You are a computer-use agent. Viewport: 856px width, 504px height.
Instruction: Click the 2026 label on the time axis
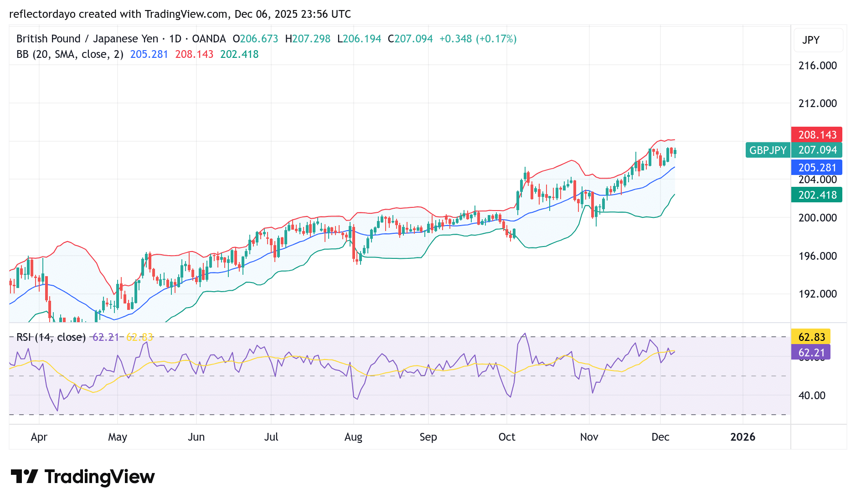coord(743,437)
